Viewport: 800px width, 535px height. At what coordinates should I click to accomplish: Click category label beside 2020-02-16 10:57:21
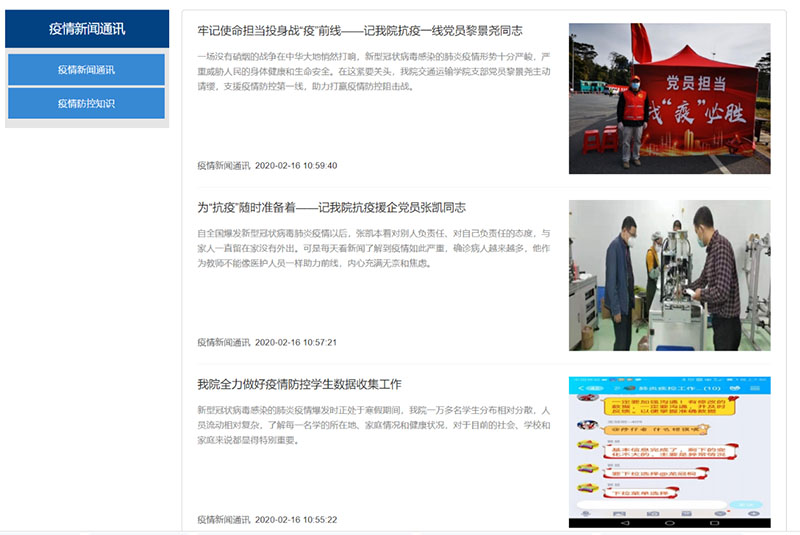click(x=224, y=342)
